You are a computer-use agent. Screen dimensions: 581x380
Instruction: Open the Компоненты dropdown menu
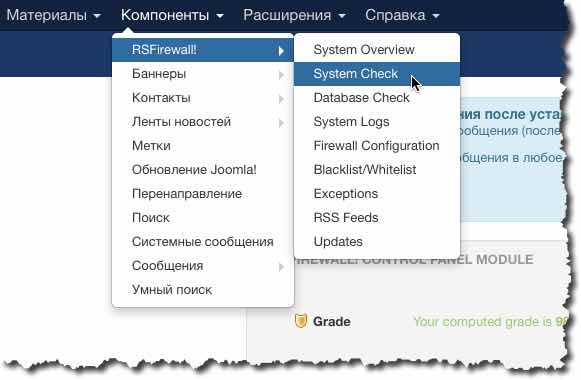pos(172,15)
